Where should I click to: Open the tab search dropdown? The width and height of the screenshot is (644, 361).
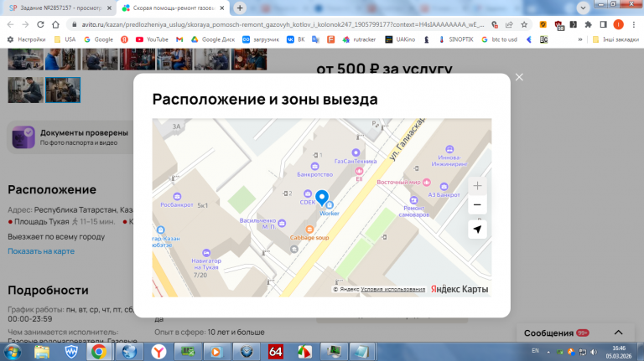tap(583, 8)
